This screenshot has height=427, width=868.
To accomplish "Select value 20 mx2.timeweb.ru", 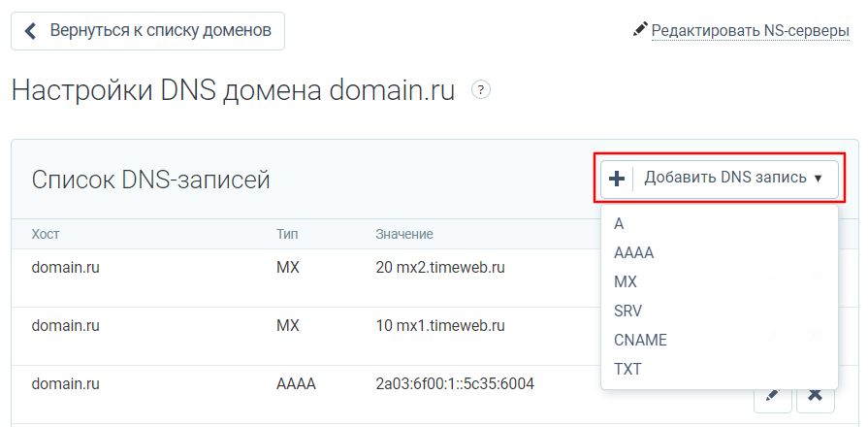I will coord(440,268).
